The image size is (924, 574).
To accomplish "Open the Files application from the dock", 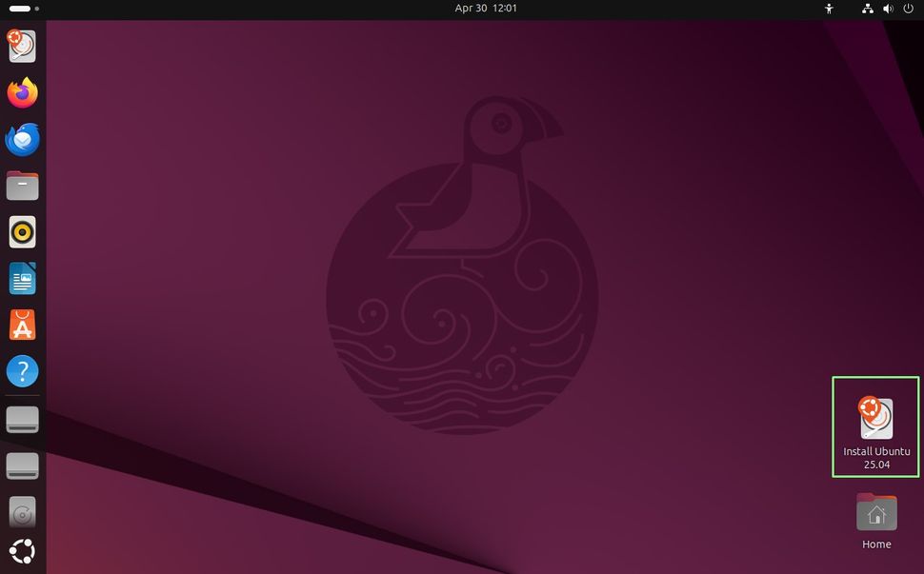I will click(22, 185).
